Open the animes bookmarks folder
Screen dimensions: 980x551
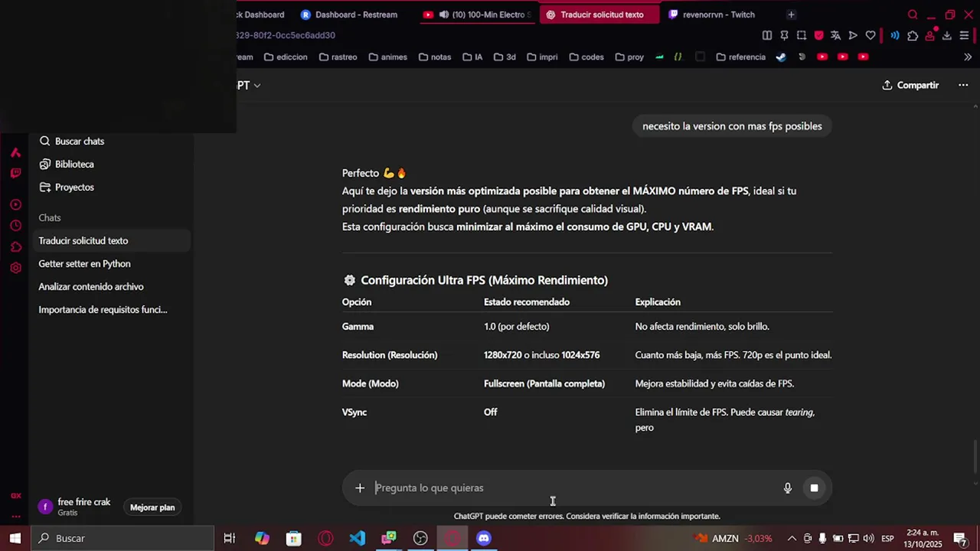click(387, 57)
